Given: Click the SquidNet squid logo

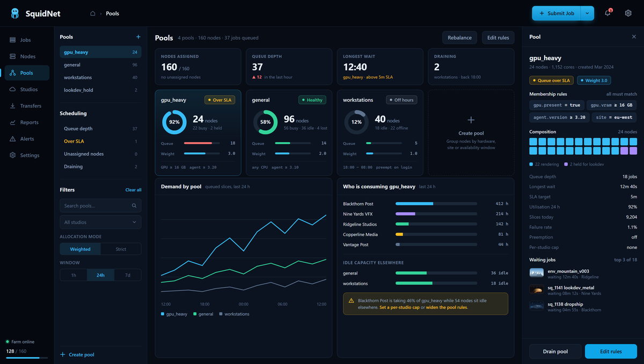Looking at the screenshot, I should tap(14, 13).
